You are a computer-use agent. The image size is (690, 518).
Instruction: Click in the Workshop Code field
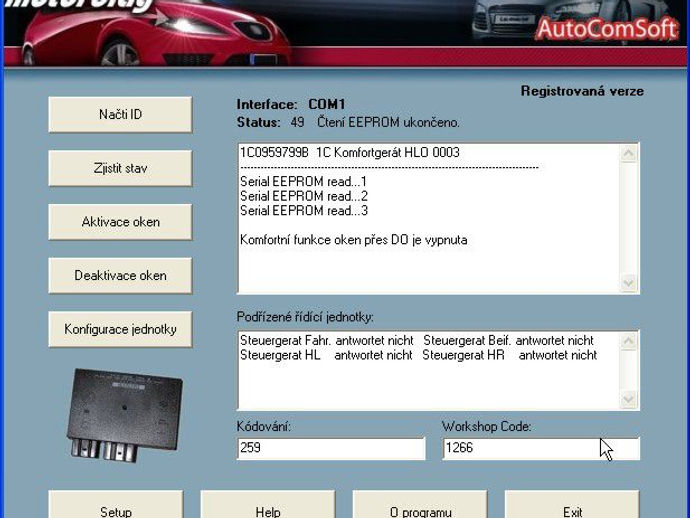pos(541,448)
